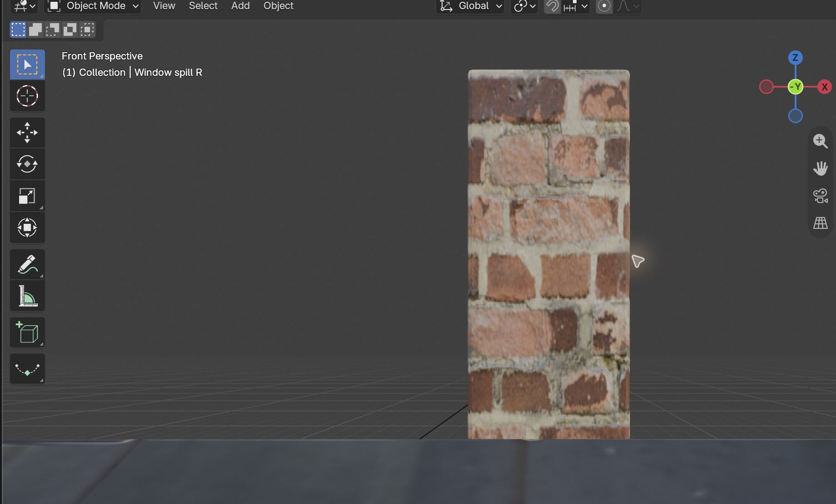This screenshot has width=836, height=504.
Task: Toggle snapping magnet button
Action: click(x=552, y=6)
